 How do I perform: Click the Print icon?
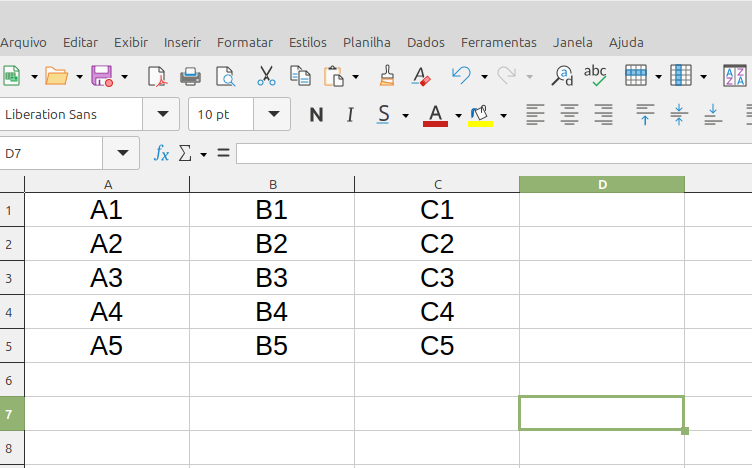[x=190, y=76]
